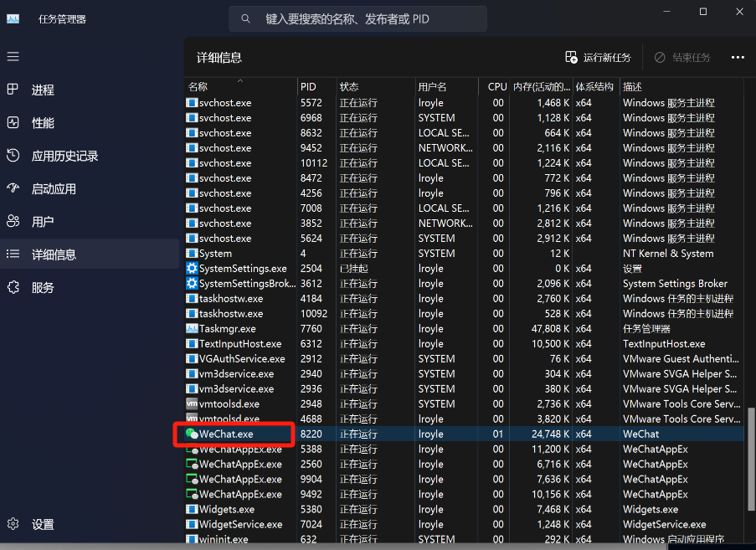Sort by the CPU column header
Image resolution: width=756 pixels, height=550 pixels.
pos(494,87)
